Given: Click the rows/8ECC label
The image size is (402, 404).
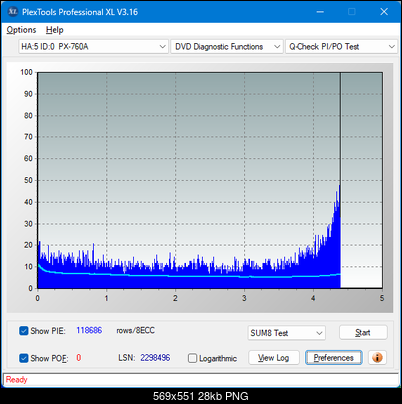Looking at the screenshot, I should pos(135,330).
